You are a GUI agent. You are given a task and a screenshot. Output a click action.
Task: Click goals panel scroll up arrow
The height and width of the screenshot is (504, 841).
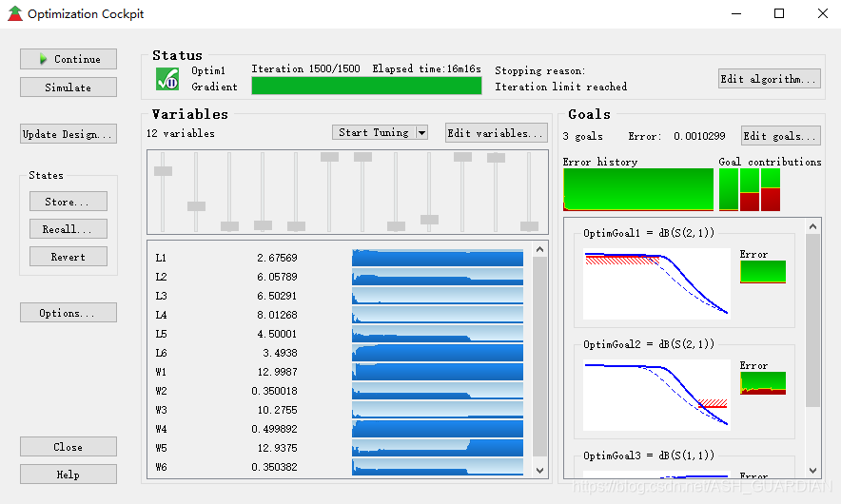coord(813,226)
